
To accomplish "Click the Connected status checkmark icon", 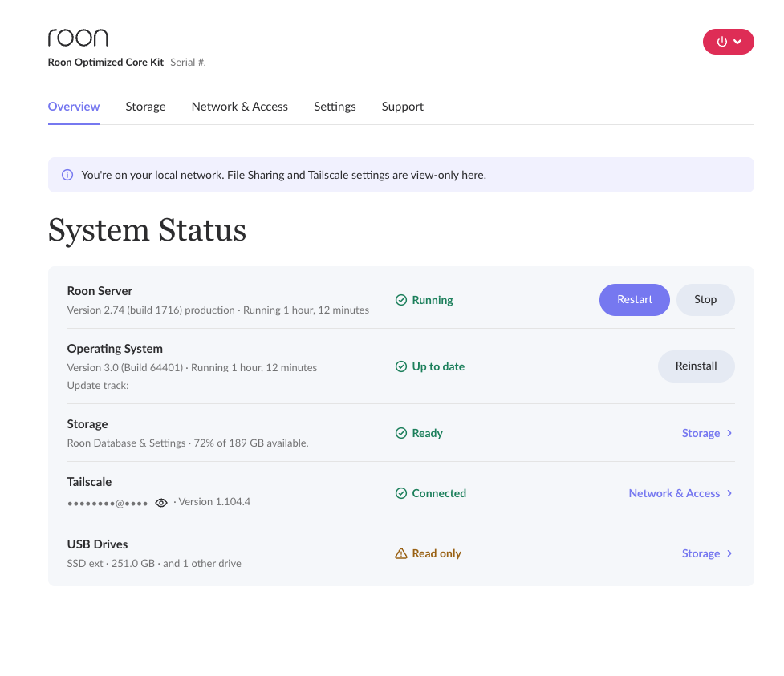I will click(401, 494).
